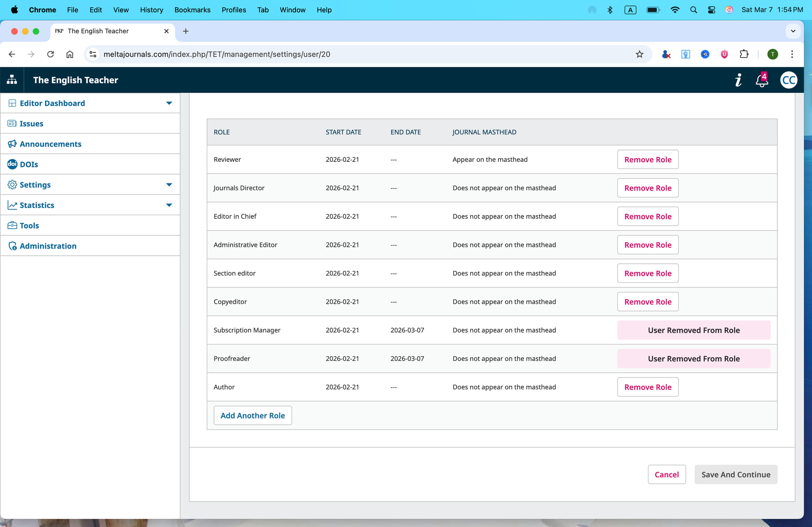Open the Bookmarks menu
The width and height of the screenshot is (812, 527).
(192, 10)
